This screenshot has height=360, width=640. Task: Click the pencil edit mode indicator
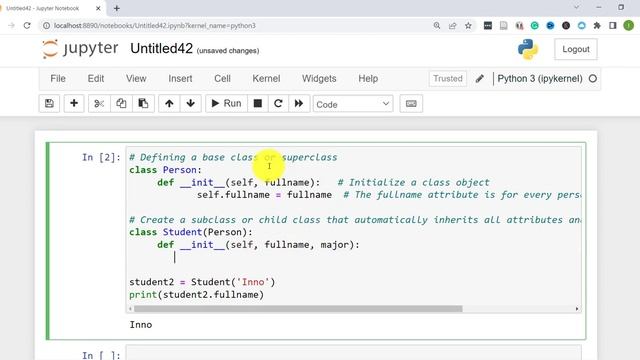coord(480,79)
